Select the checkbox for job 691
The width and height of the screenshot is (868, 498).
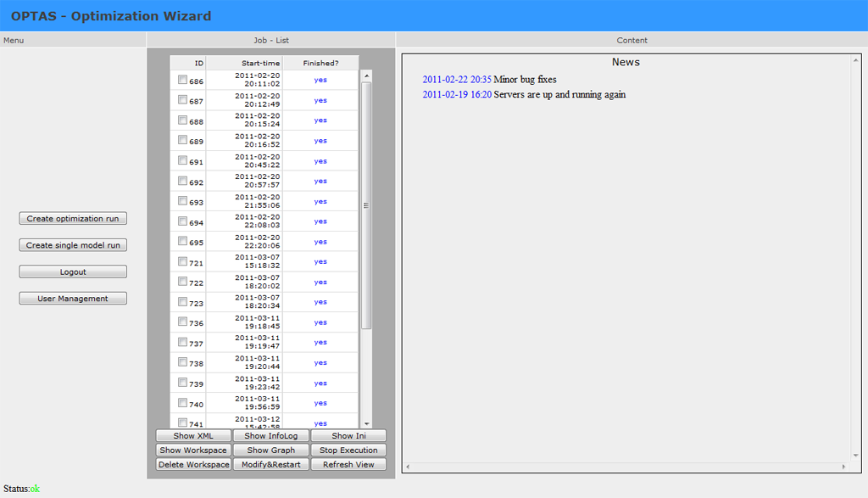[x=182, y=160]
